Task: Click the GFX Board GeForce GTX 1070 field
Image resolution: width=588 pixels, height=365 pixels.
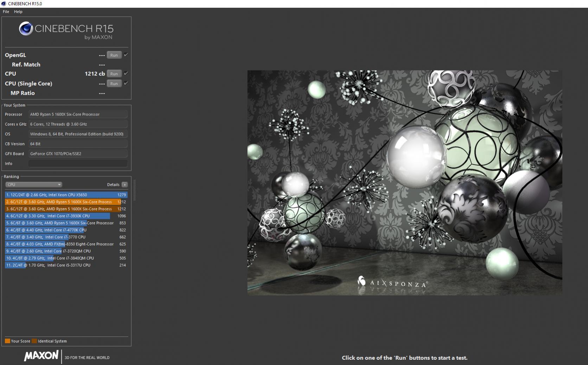Action: pos(78,154)
